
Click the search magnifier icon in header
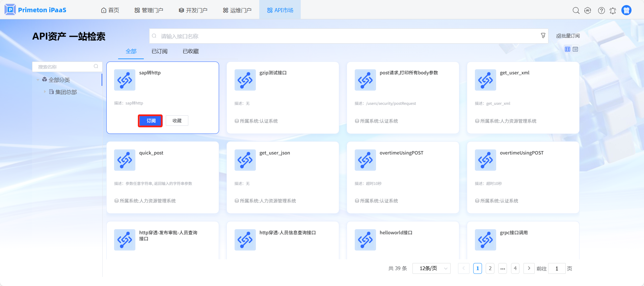[576, 10]
